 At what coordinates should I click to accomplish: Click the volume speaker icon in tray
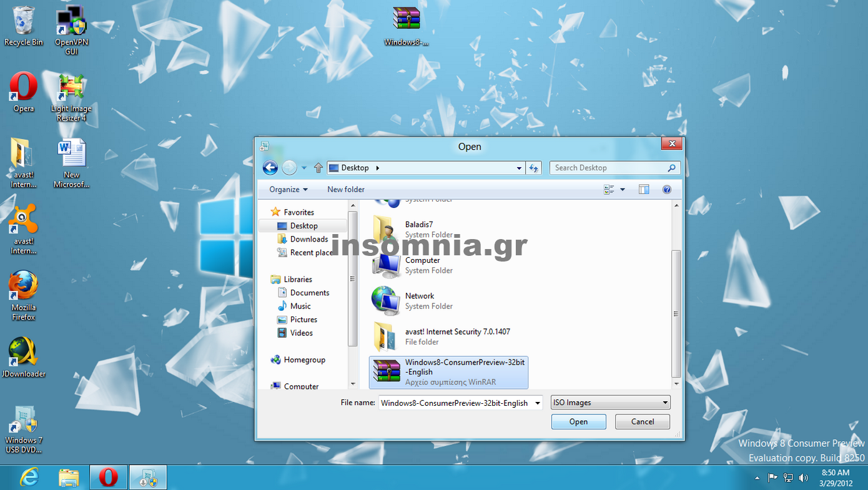(804, 478)
